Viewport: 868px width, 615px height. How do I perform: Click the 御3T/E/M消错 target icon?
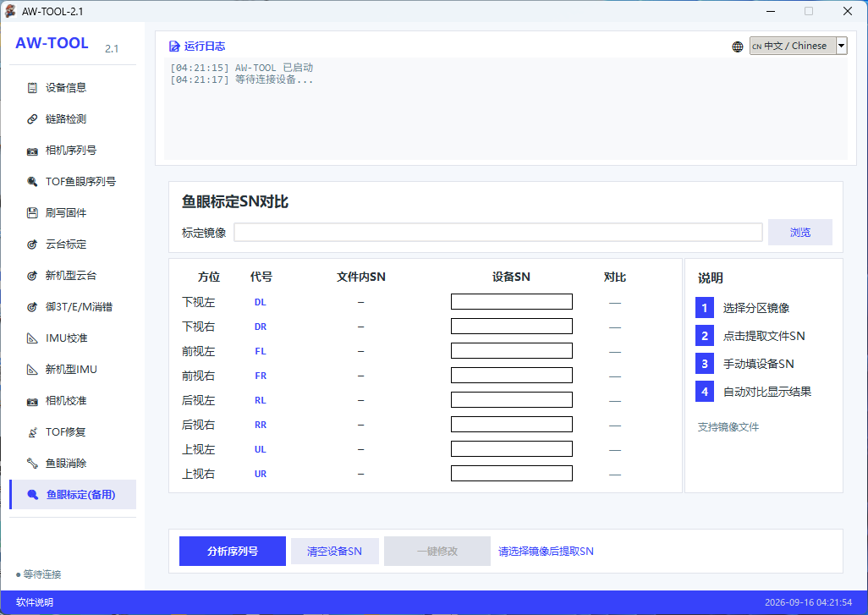point(33,307)
